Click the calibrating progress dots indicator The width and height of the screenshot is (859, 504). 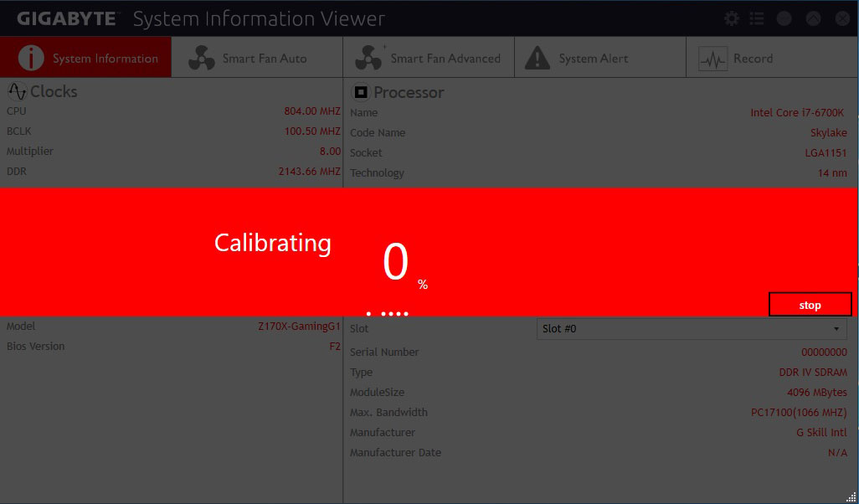click(x=388, y=314)
